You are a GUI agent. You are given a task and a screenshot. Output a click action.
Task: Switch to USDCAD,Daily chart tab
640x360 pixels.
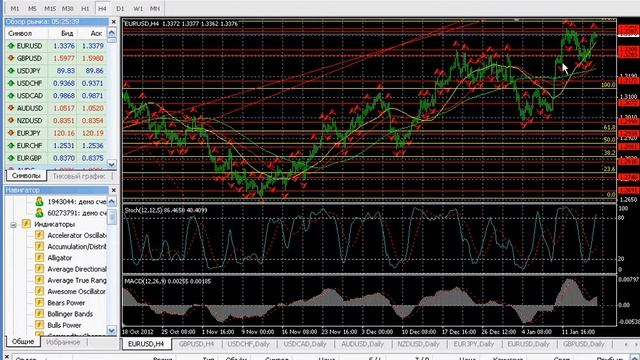click(x=305, y=344)
